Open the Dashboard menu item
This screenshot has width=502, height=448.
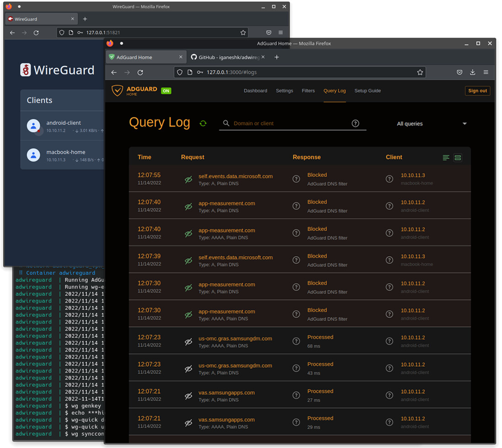(x=256, y=91)
